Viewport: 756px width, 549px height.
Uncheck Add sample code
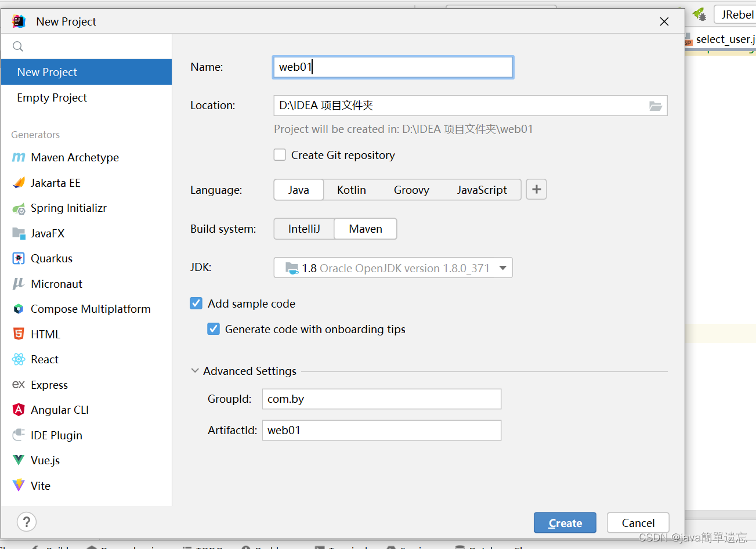tap(196, 303)
